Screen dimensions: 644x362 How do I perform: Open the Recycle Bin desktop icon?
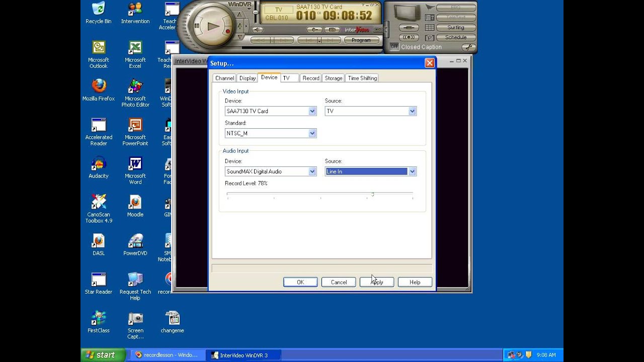pos(99,13)
